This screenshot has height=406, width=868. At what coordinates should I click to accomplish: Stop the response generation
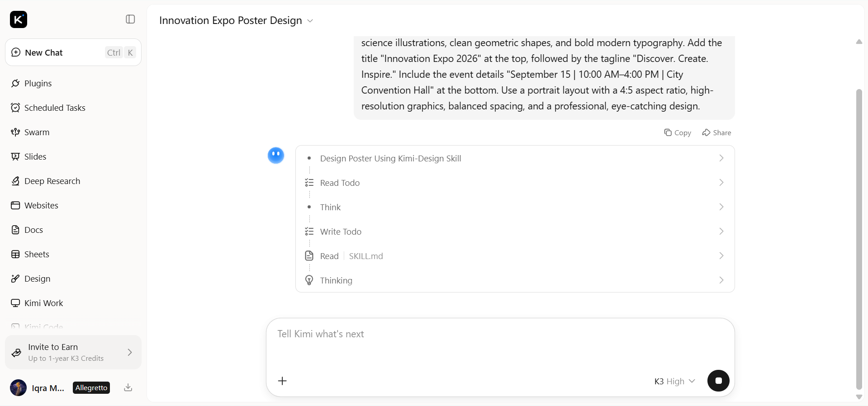point(718,381)
